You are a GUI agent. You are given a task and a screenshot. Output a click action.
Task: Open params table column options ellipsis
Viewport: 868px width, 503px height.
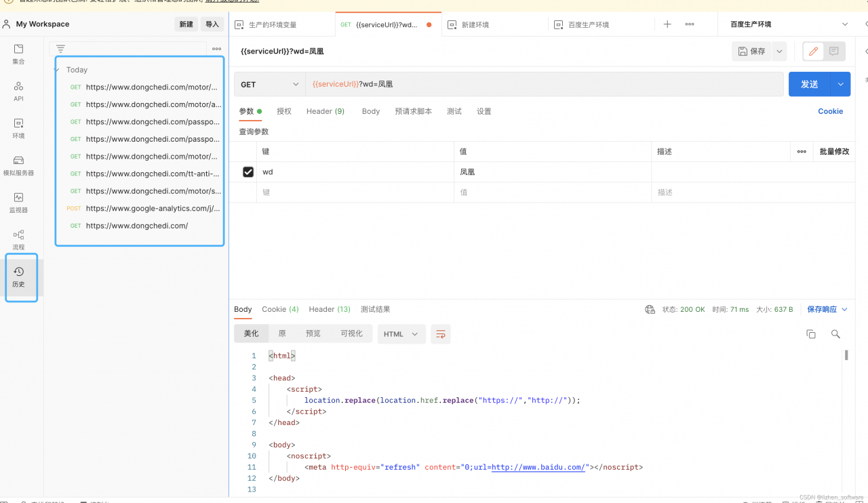(x=802, y=151)
